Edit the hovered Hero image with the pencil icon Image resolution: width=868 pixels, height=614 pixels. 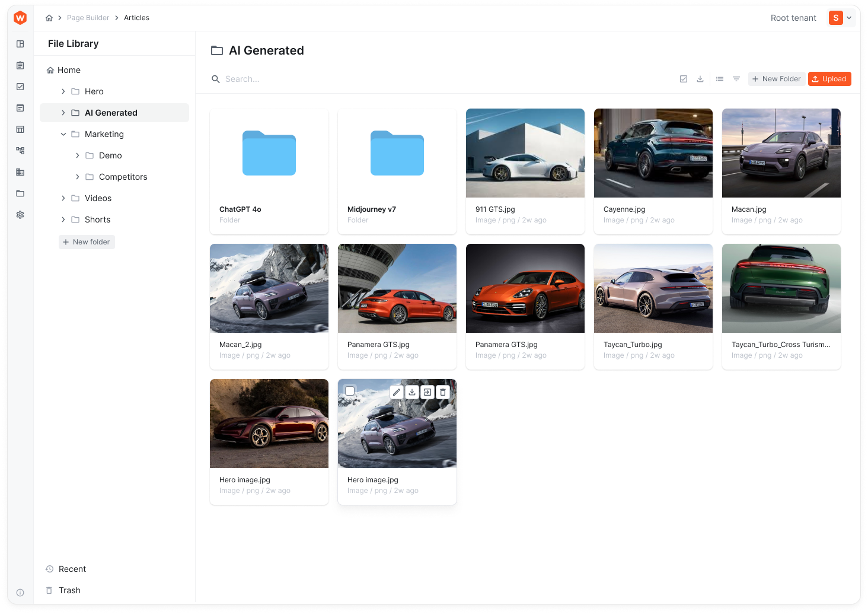tap(396, 392)
